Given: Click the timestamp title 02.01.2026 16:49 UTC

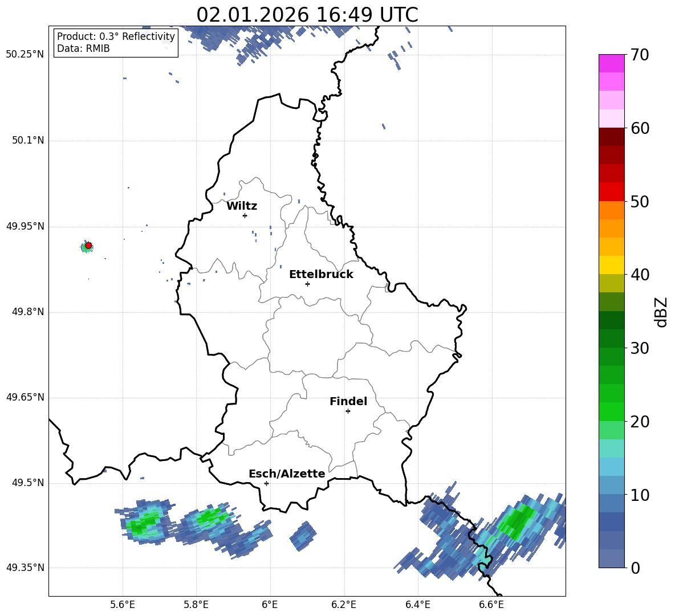Looking at the screenshot, I should (x=307, y=15).
